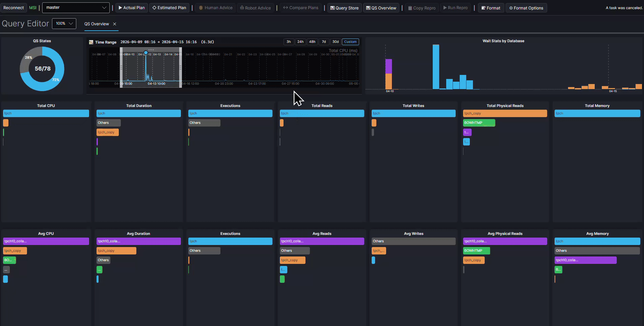The image size is (644, 326).
Task: Launch Compare Plans
Action: pos(301,8)
